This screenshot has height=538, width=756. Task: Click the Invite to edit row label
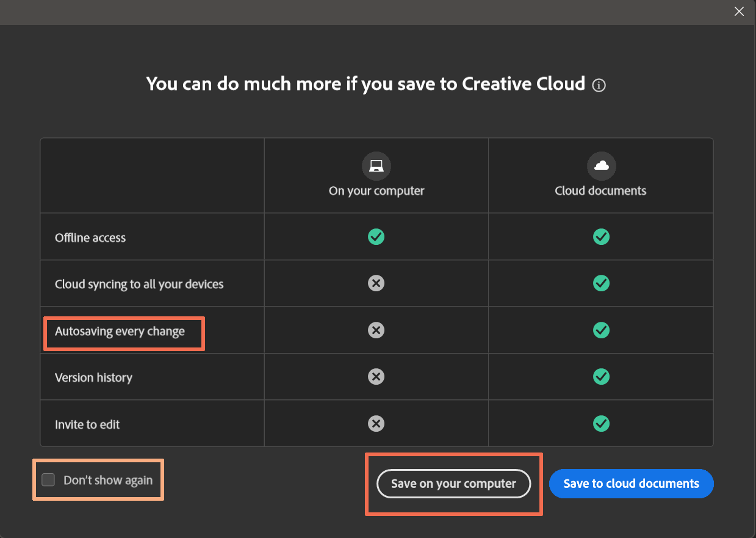pos(87,424)
